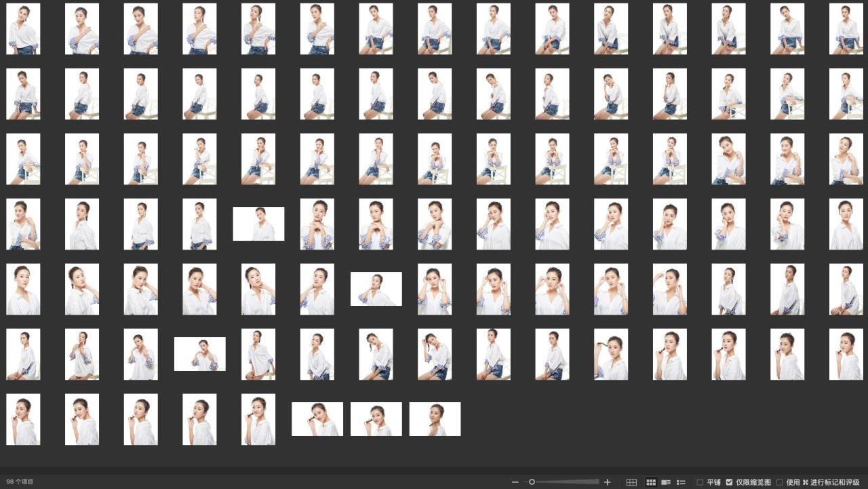This screenshot has width=868, height=489.
Task: Switch to list view mode icon
Action: (x=681, y=482)
